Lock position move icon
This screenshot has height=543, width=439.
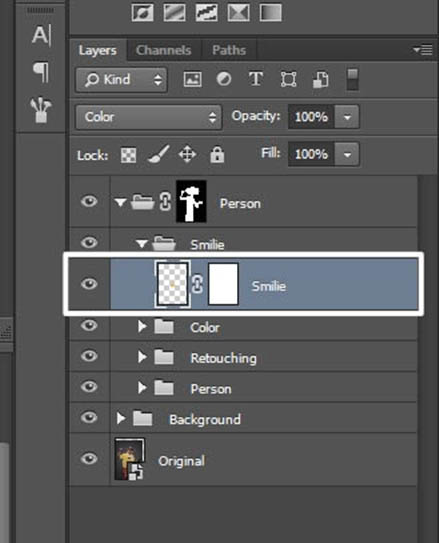(187, 154)
